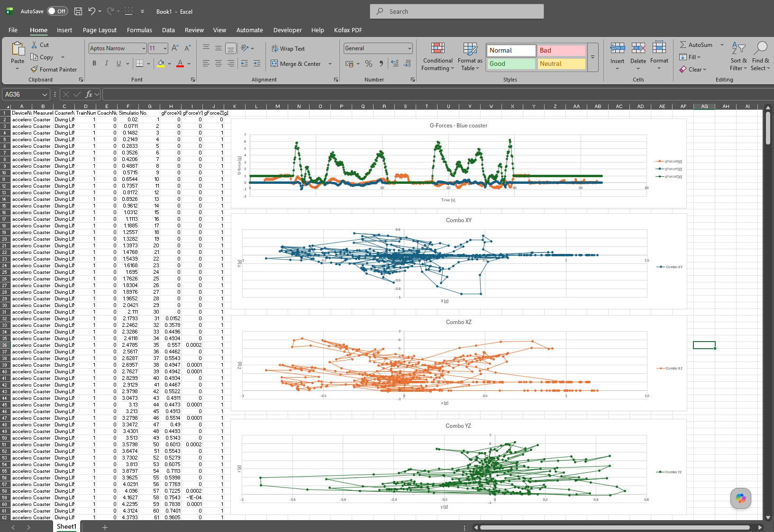Click the Undo arrow icon
Viewport: 774px width, 532px height.
(x=92, y=11)
